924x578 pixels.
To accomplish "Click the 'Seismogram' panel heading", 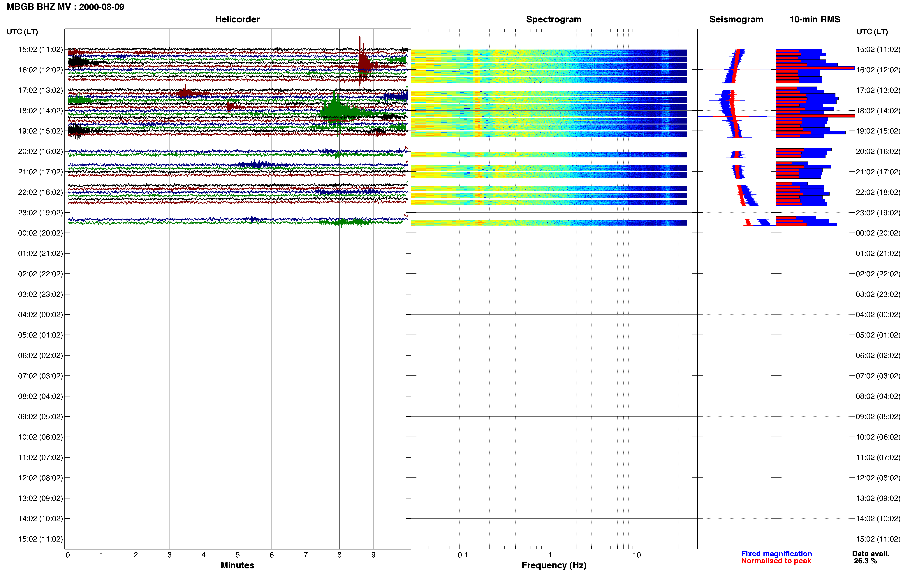I will [736, 19].
